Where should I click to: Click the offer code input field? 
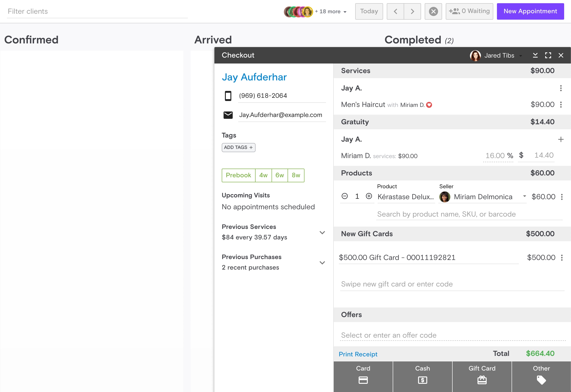[x=452, y=335]
